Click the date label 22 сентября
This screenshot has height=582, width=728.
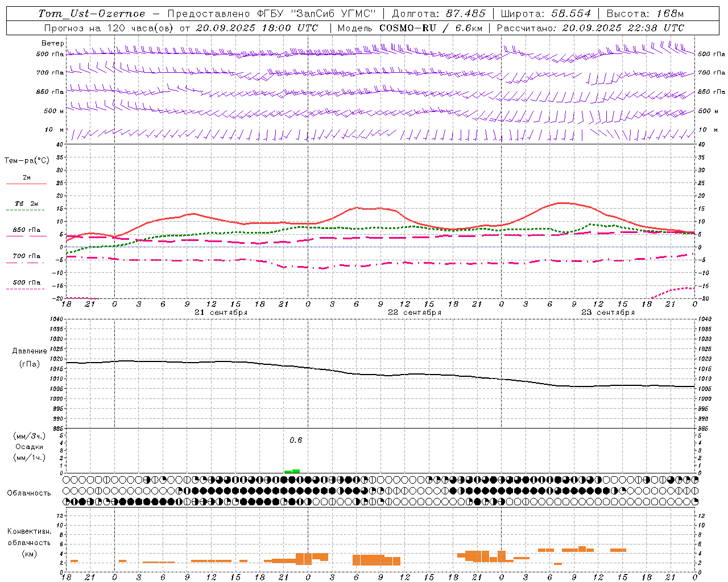click(x=414, y=313)
